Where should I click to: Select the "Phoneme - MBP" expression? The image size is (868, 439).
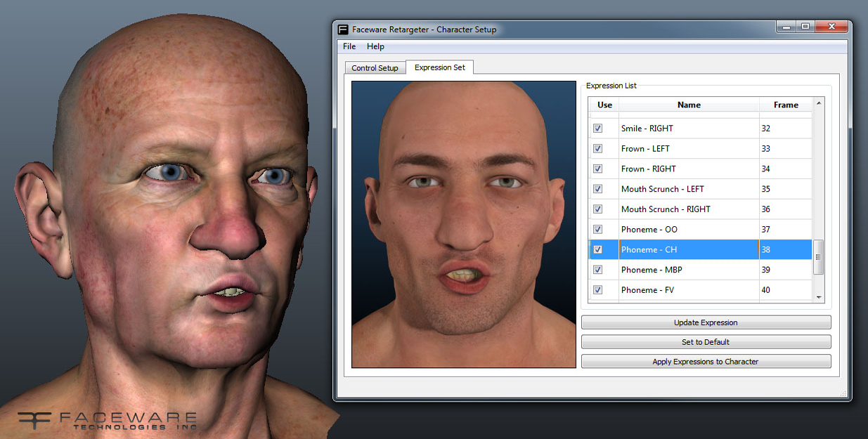pyautogui.click(x=652, y=270)
